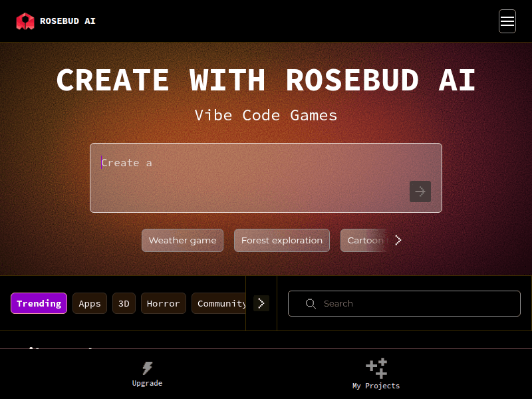Show more prompt suggestions with chevron

[x=398, y=240]
